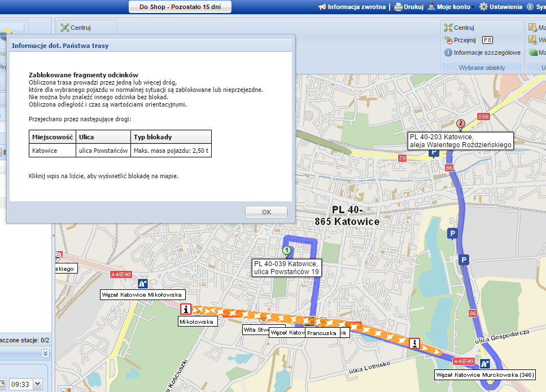The image size is (546, 392).
Task: Expand the Moje konto dropdown menu
Action: tap(472, 7)
